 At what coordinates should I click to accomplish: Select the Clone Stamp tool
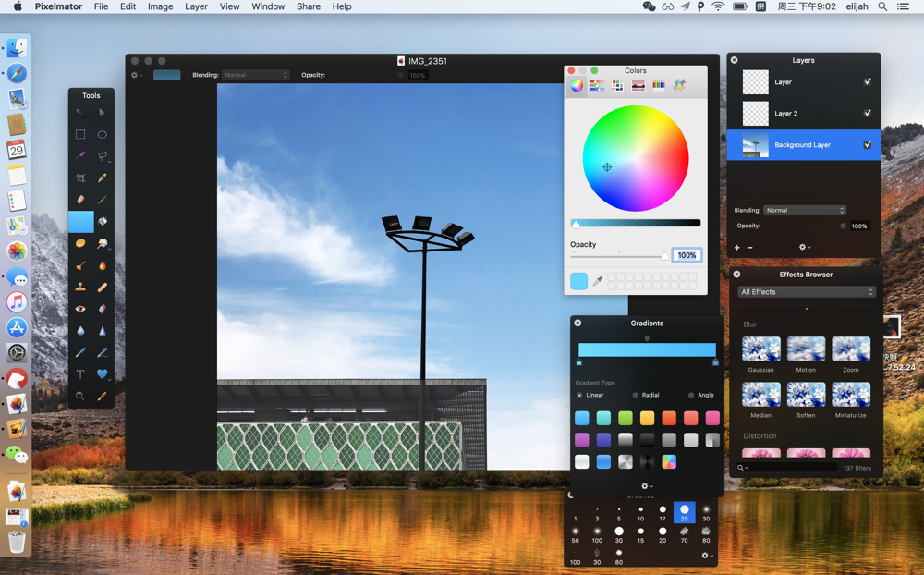(x=80, y=286)
